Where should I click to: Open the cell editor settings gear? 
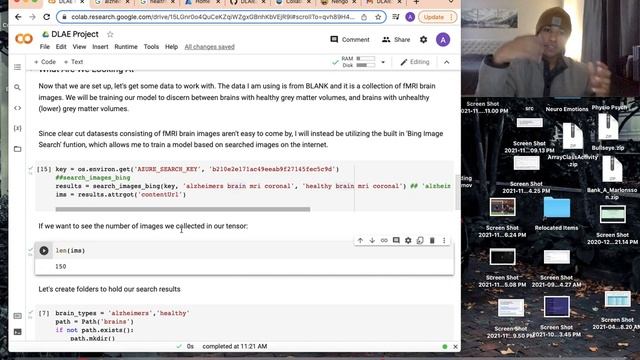click(x=408, y=240)
